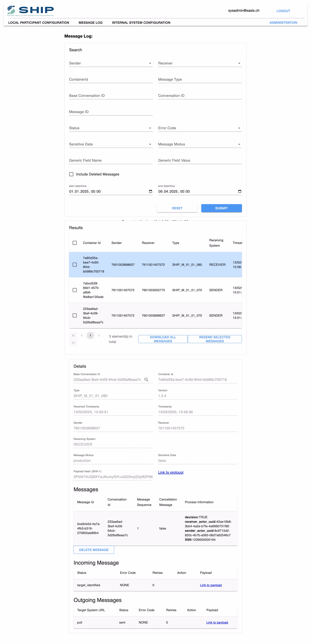This screenshot has height=644, width=311.
Task: Open Internal System Configuration menu
Action: tap(141, 22)
